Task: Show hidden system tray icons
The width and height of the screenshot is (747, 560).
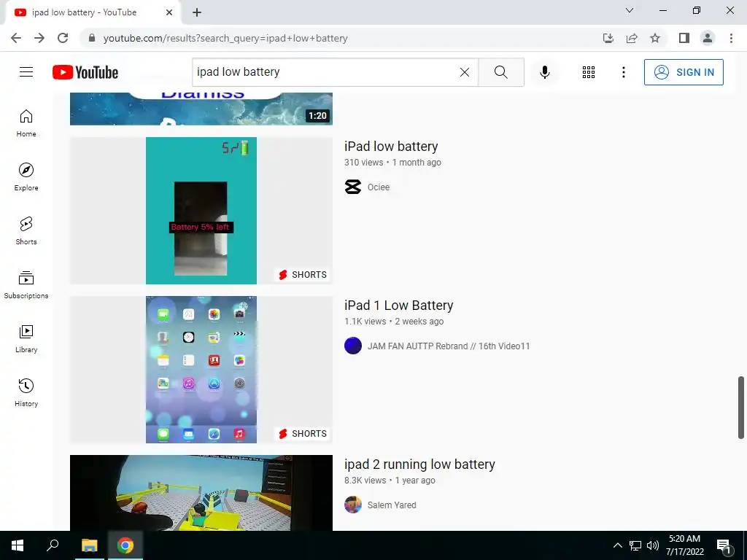Action: [x=617, y=545]
